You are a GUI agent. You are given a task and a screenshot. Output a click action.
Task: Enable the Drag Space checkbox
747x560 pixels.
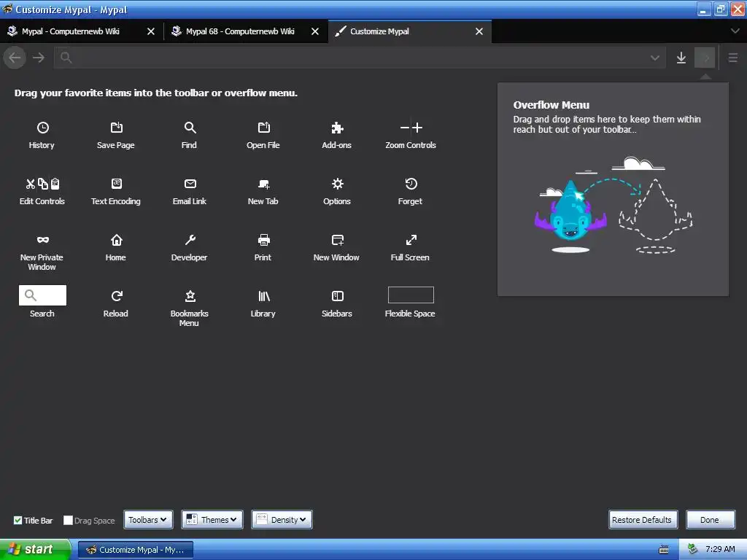point(68,520)
